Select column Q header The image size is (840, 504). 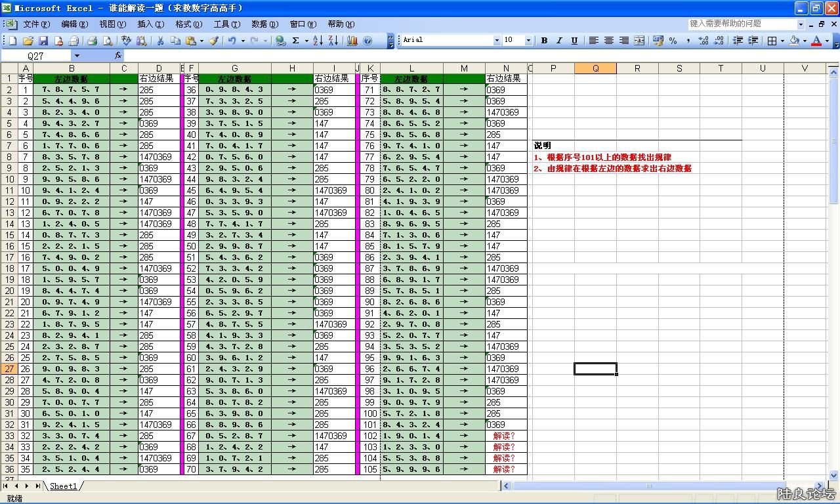tap(595, 68)
